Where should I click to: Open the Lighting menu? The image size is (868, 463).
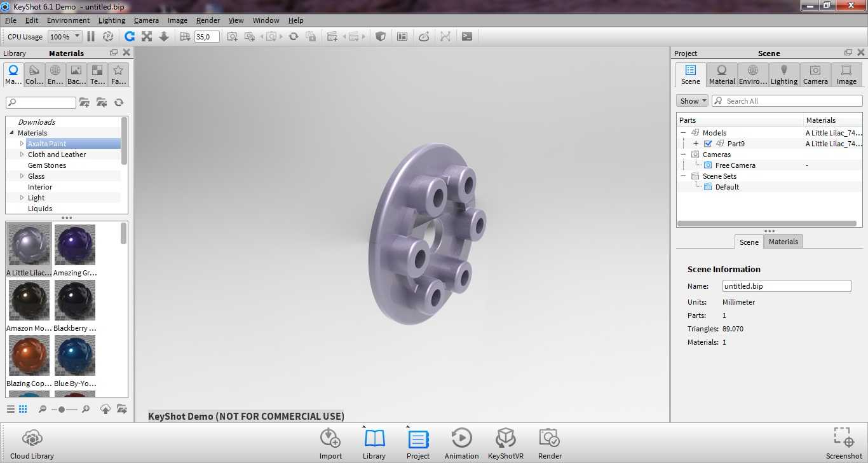click(x=112, y=20)
